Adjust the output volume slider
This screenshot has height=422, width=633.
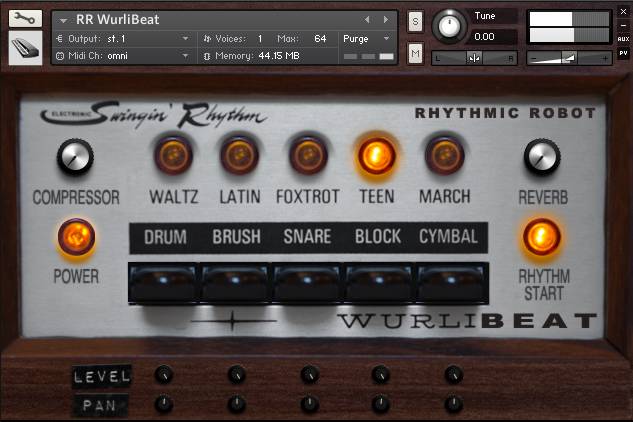point(569,59)
